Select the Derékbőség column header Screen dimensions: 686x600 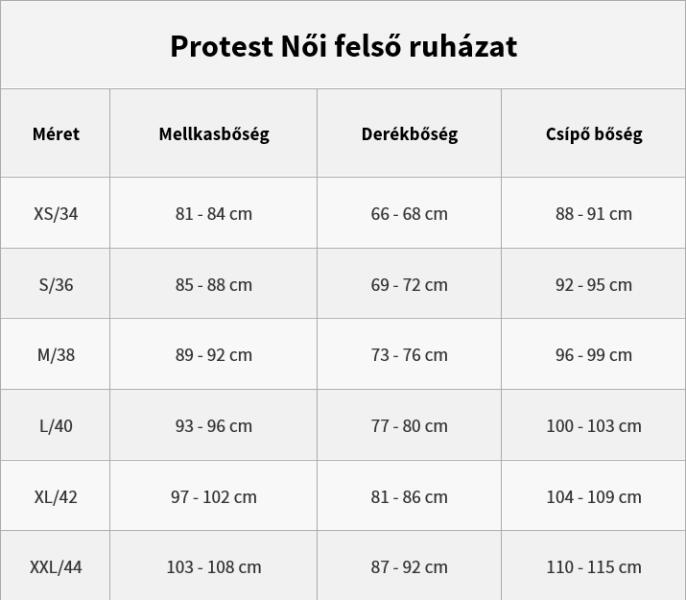[410, 134]
